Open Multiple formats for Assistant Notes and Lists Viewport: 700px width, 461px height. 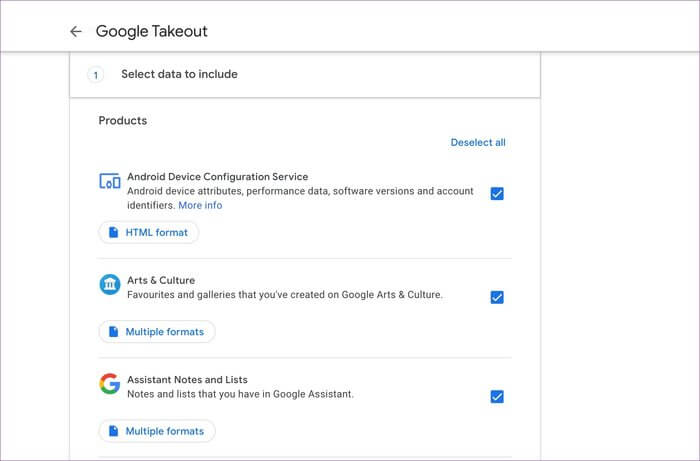(x=157, y=431)
